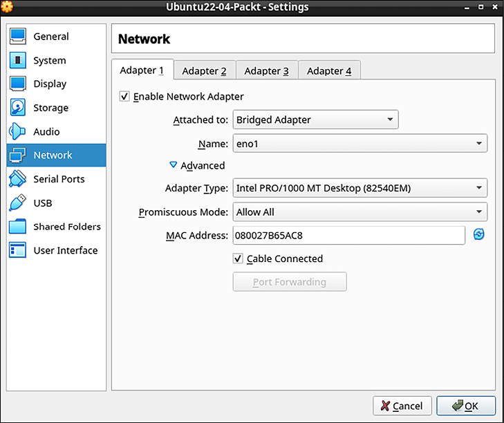Open General settings via its monitor icon
Image resolution: width=504 pixels, height=423 pixels.
18,37
